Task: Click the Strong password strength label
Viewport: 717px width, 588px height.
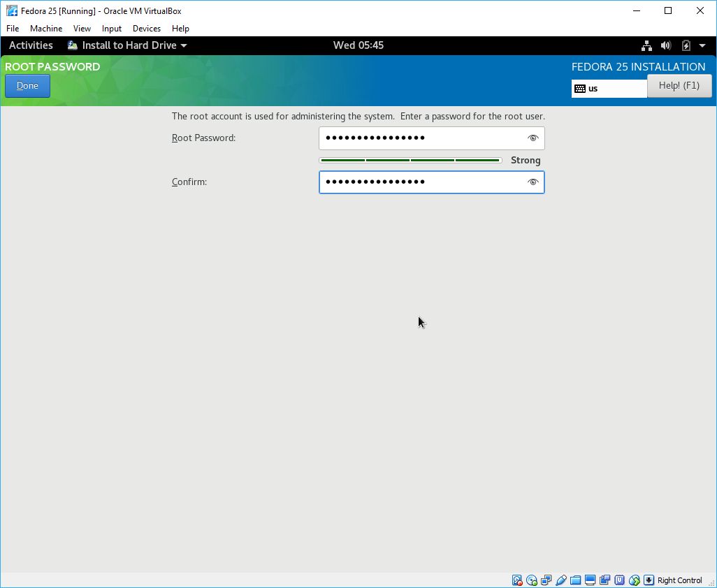Action: (526, 161)
